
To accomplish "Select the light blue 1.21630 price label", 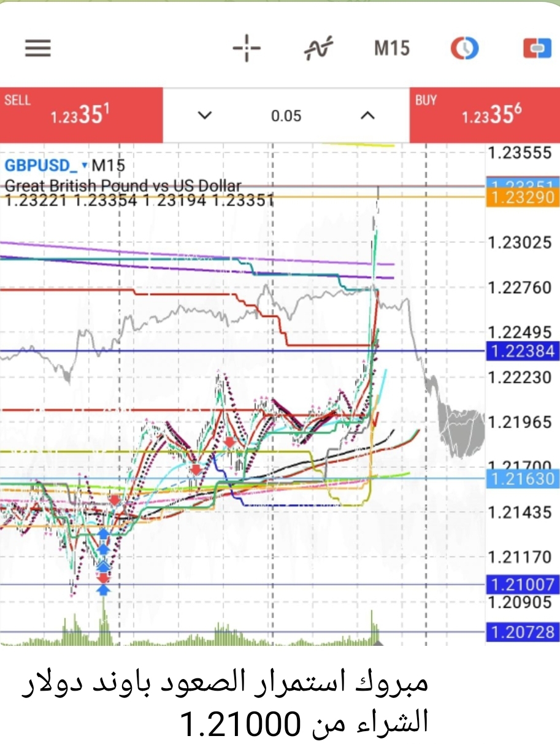I will pyautogui.click(x=521, y=478).
